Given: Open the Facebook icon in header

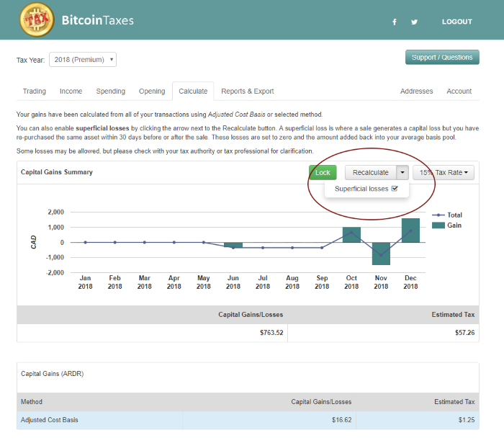Looking at the screenshot, I should [x=394, y=22].
